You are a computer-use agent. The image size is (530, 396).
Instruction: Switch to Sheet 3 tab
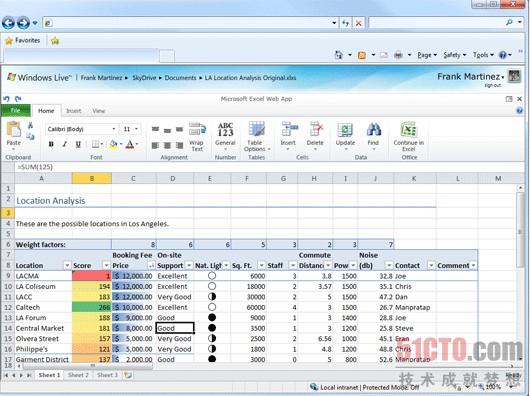point(107,375)
